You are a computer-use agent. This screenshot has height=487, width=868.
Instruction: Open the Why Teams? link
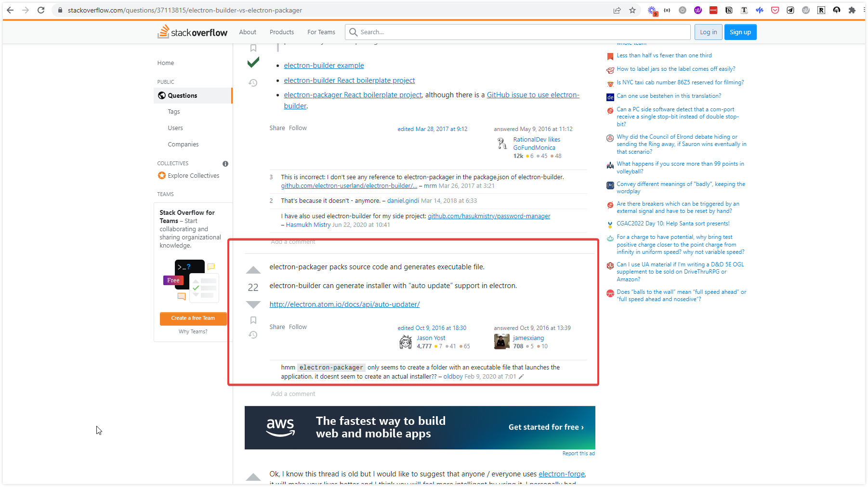click(x=193, y=332)
